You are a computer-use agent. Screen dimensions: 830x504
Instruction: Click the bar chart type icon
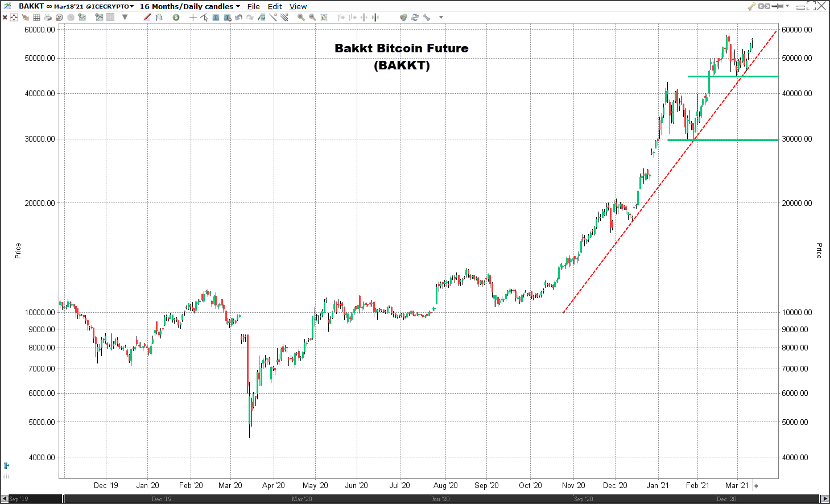click(159, 17)
